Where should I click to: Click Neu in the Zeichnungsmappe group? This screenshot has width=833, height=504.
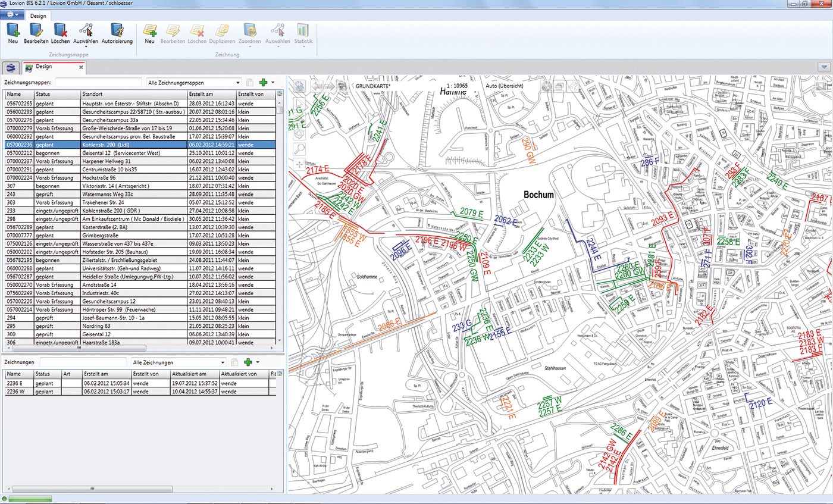[13, 33]
